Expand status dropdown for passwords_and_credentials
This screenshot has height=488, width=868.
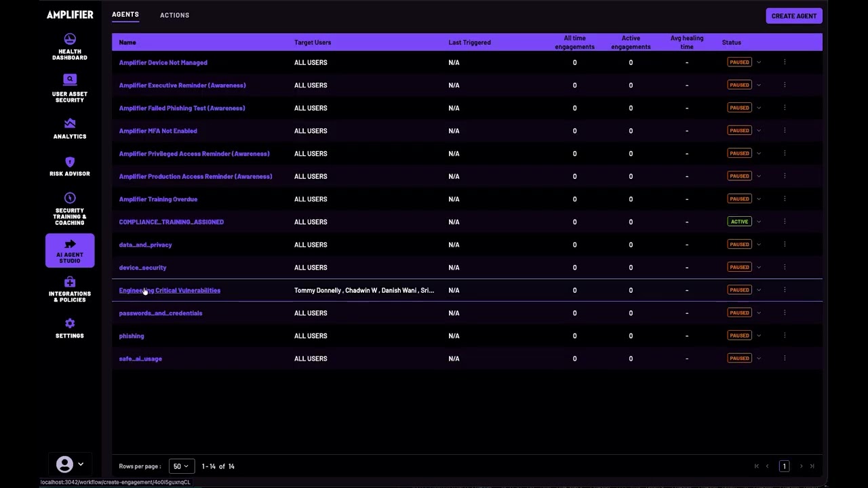[759, 313]
